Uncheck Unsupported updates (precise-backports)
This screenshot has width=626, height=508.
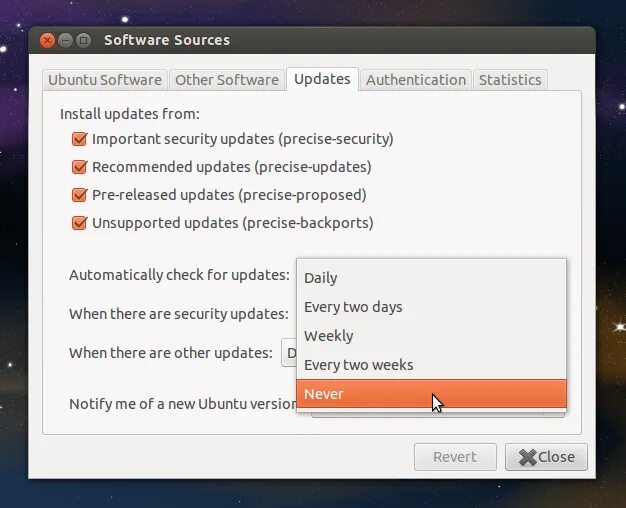(x=79, y=223)
